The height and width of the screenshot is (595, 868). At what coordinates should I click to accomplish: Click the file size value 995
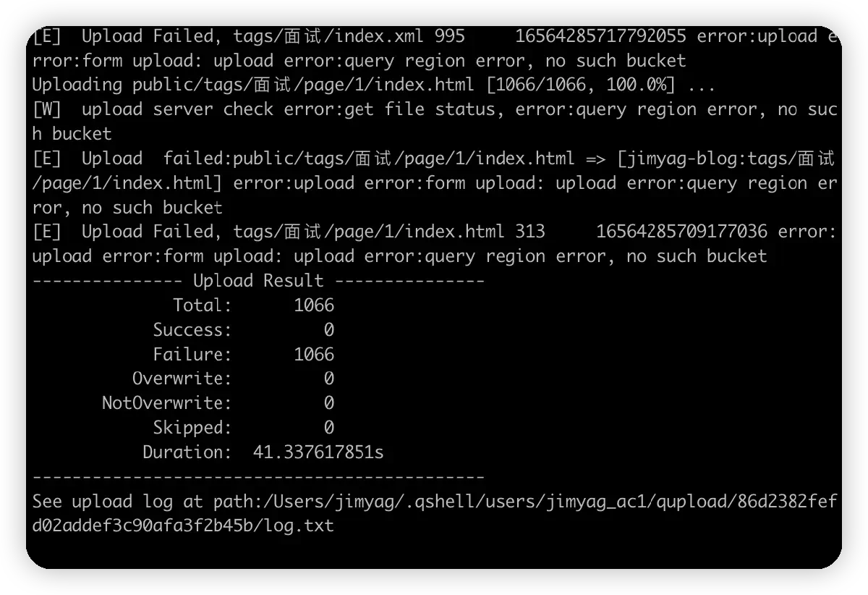450,36
